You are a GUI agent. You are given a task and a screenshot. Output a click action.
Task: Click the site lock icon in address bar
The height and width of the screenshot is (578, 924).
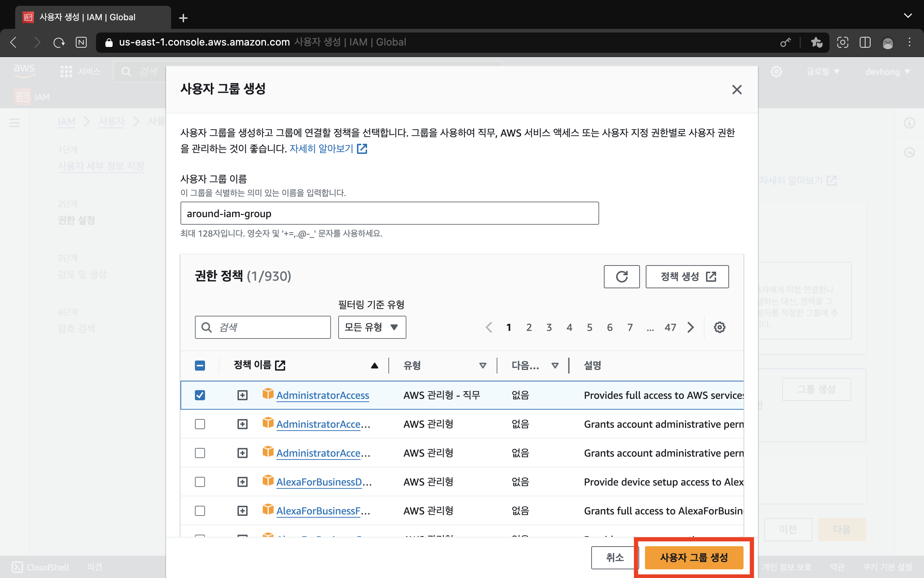tap(109, 42)
